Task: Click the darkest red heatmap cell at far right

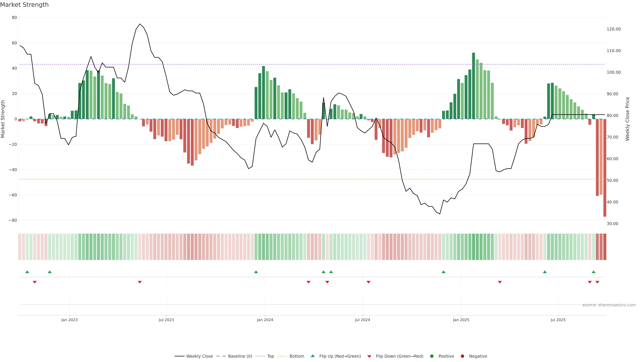Action: pos(605,247)
